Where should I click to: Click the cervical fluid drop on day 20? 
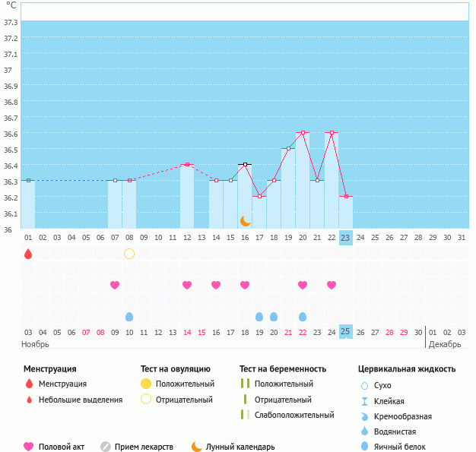[303, 316]
